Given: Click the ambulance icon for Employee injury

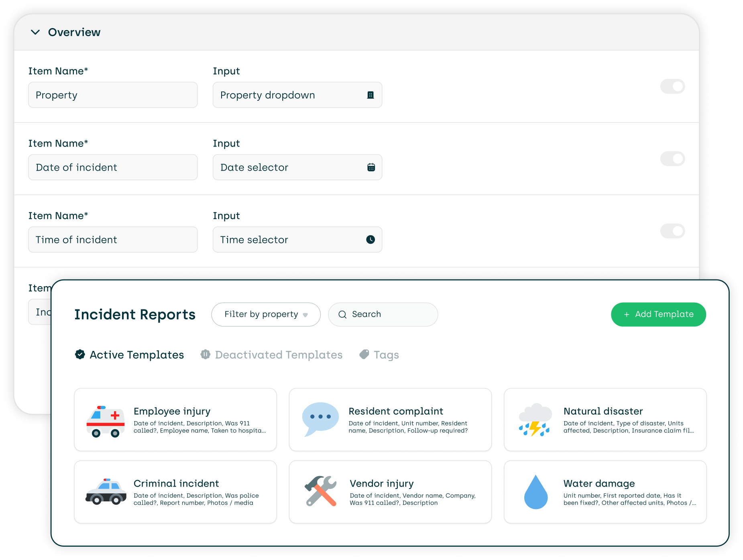Looking at the screenshot, I should point(106,421).
